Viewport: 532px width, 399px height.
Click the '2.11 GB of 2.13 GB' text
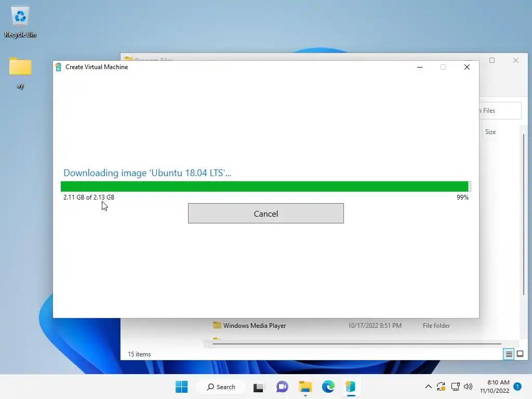coord(89,197)
